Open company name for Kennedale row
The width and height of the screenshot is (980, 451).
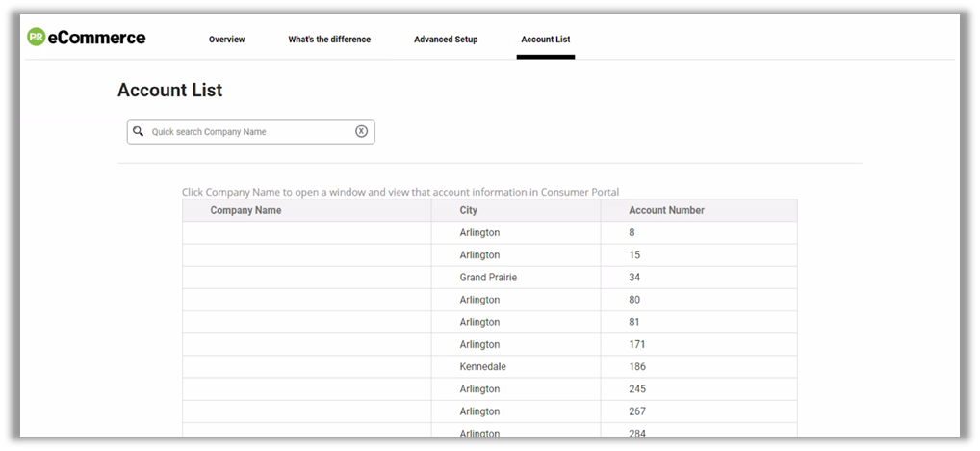pos(306,367)
